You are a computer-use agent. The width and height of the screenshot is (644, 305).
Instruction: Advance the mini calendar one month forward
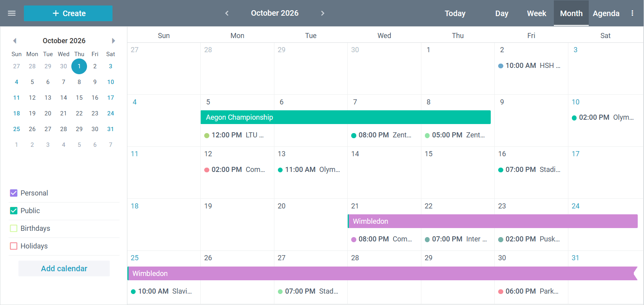tap(113, 40)
